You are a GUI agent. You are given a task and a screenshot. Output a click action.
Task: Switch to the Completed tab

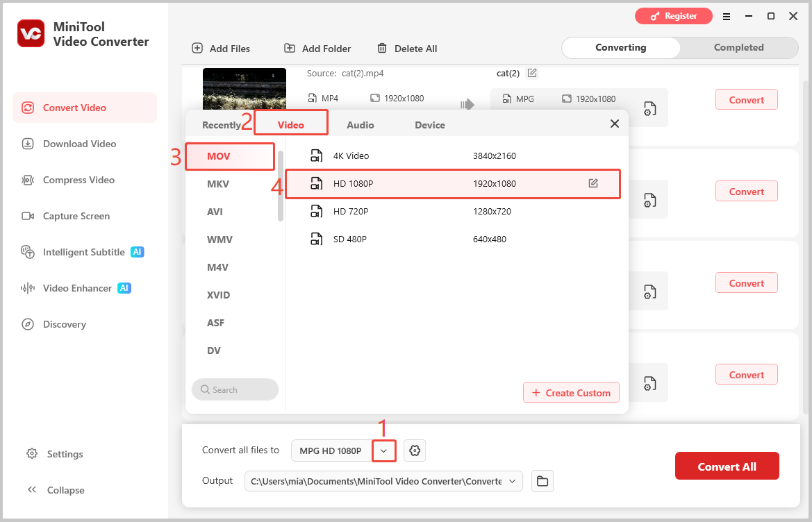pyautogui.click(x=738, y=48)
